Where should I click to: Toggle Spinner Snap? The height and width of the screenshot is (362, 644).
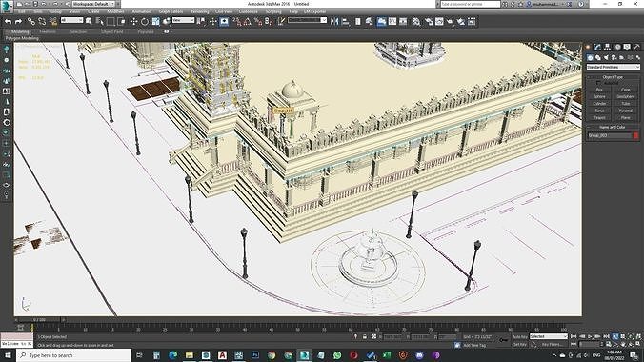point(269,21)
